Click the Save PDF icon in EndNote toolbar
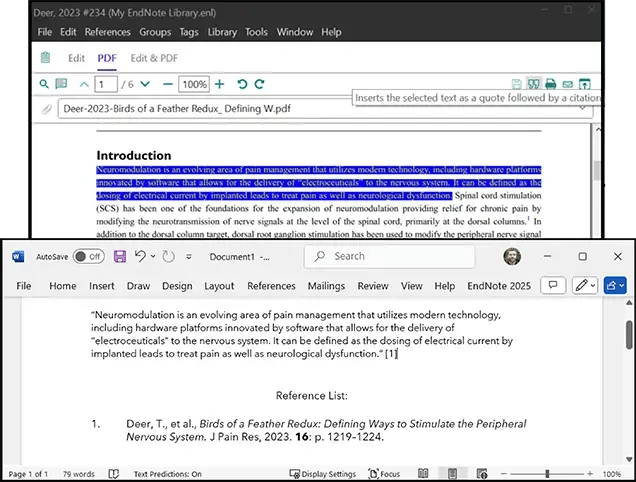 point(516,84)
